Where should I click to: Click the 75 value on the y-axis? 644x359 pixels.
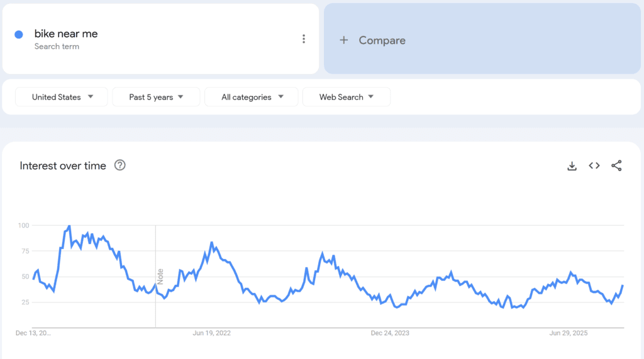[x=25, y=251]
